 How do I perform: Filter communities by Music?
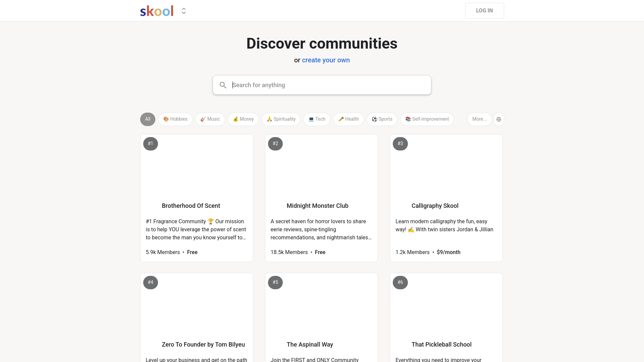pyautogui.click(x=210, y=119)
